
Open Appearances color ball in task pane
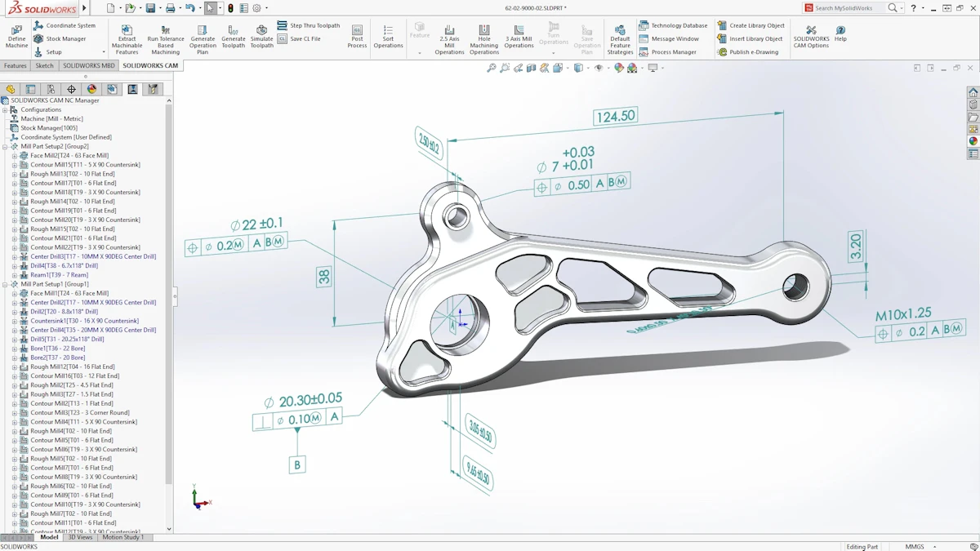pos(973,141)
